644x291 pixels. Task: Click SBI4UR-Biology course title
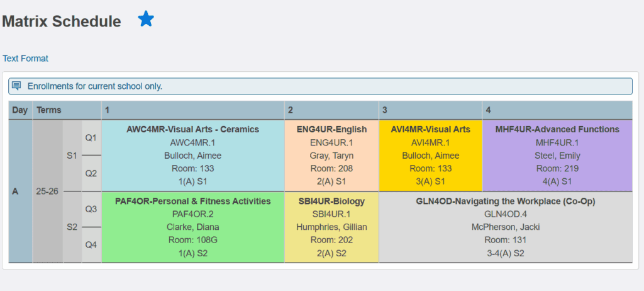(x=331, y=202)
